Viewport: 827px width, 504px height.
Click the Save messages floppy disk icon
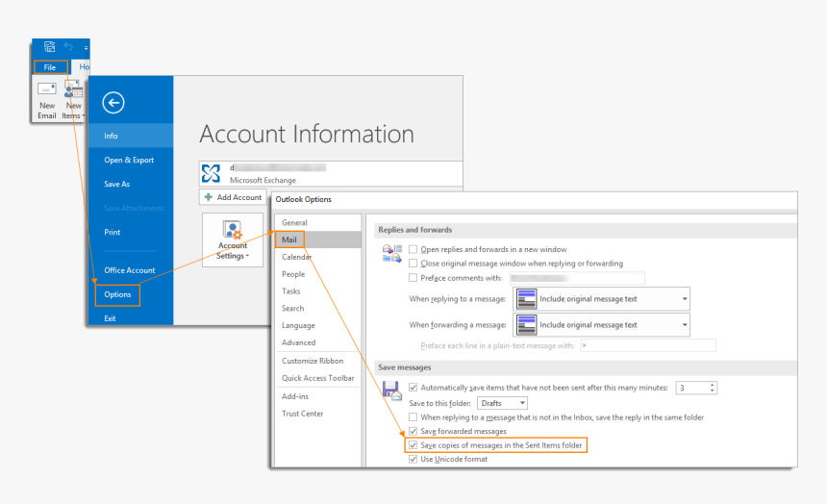click(392, 391)
